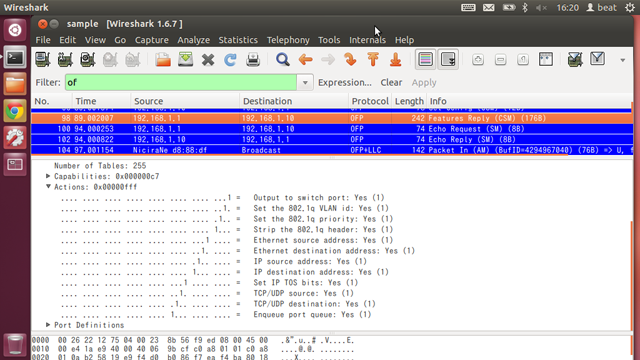Open the Files launcher folder icon
Image resolution: width=640 pixels, height=360 pixels.
[15, 84]
